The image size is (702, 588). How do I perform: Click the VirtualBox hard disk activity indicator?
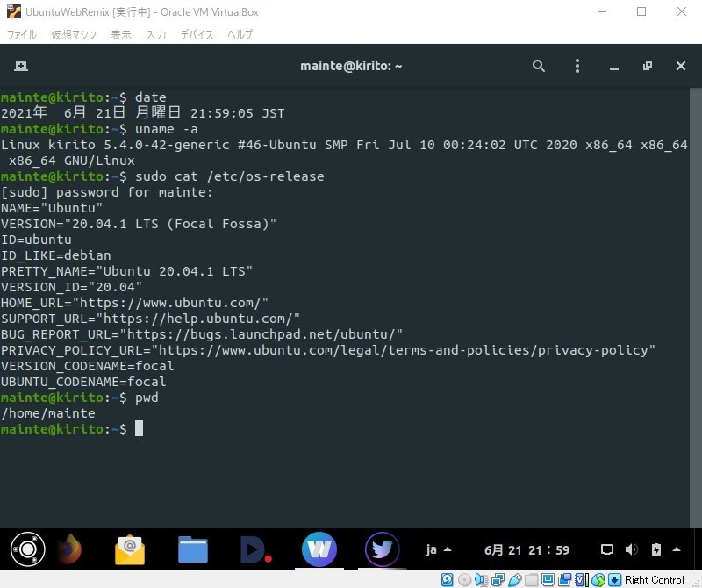click(x=447, y=580)
